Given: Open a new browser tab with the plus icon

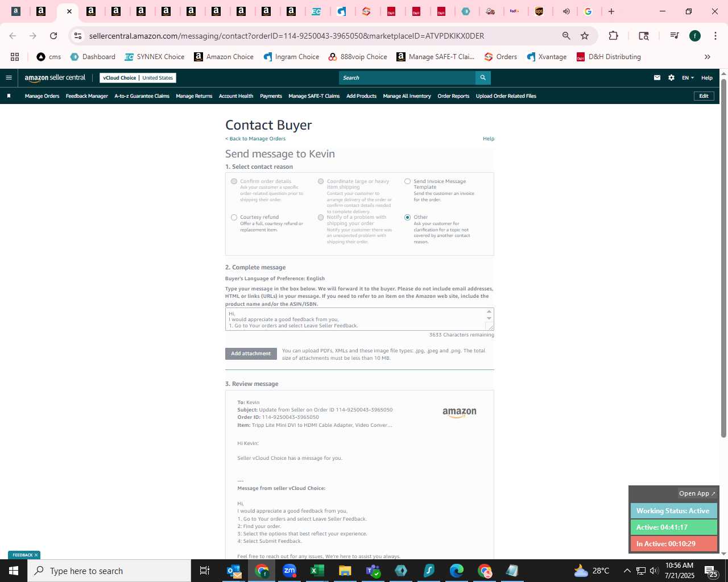Looking at the screenshot, I should [611, 11].
